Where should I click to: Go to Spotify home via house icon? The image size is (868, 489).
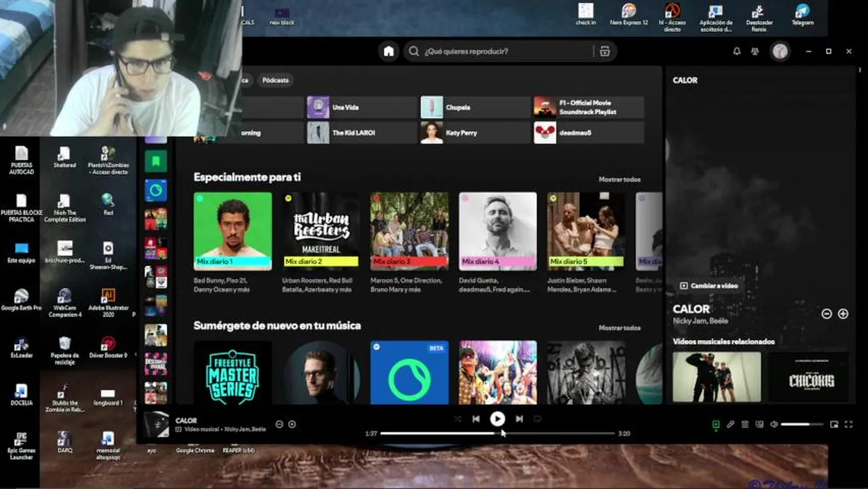[x=388, y=52]
